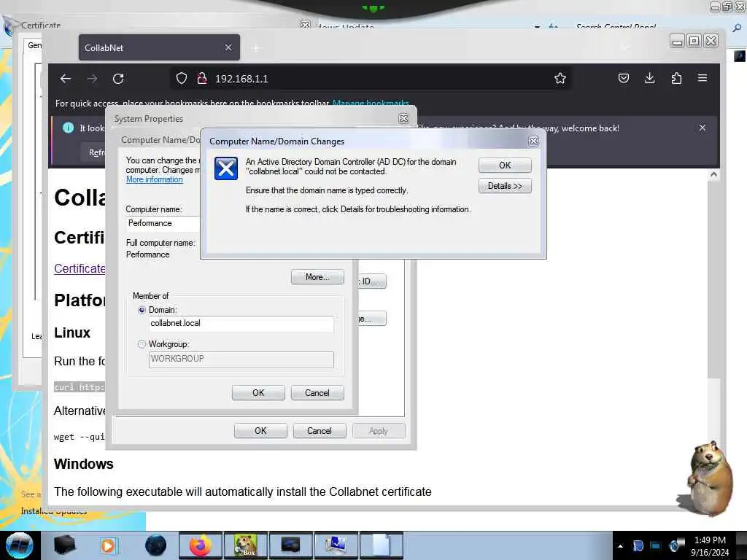747x560 pixels.
Task: Open the Pocket save icon
Action: pyautogui.click(x=623, y=78)
